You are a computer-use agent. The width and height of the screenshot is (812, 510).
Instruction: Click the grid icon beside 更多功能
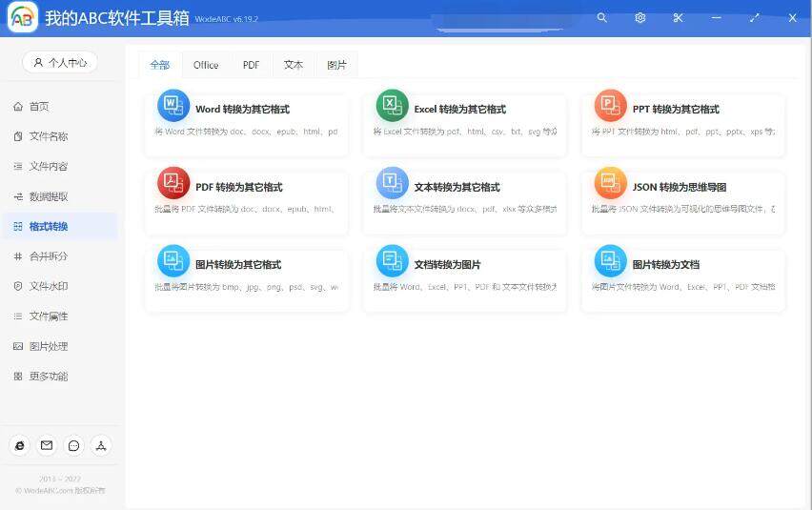[x=18, y=377]
